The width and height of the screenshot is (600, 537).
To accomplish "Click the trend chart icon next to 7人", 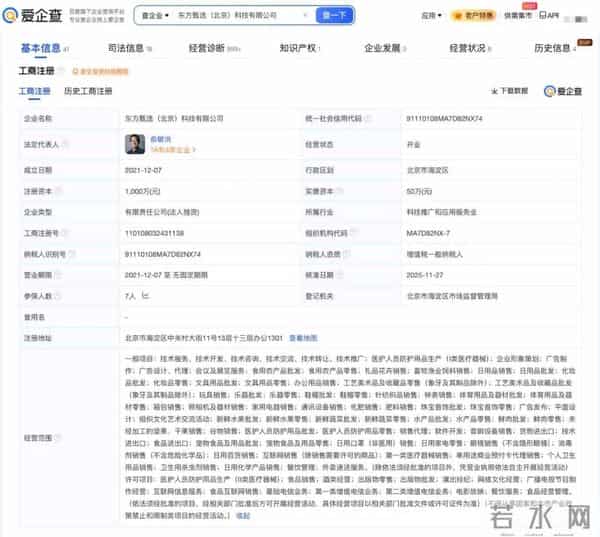I will pyautogui.click(x=145, y=295).
